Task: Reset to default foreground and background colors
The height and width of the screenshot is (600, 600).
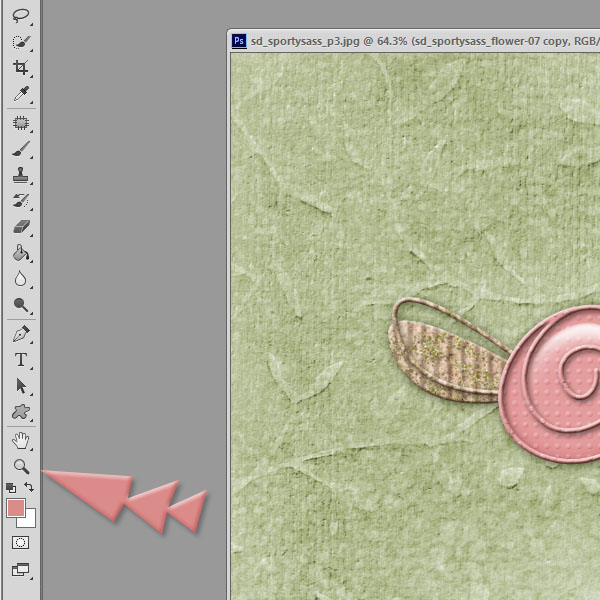Action: 11,488
